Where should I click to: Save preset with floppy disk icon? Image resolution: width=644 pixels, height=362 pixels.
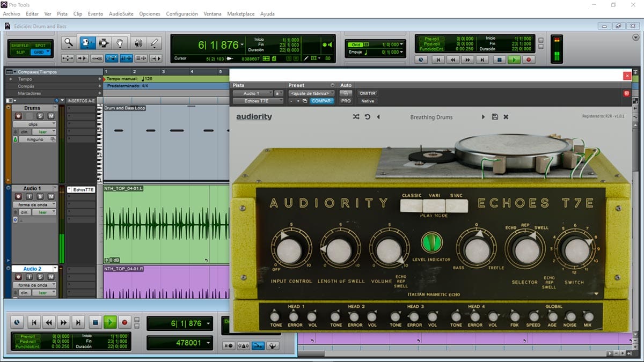click(x=495, y=117)
